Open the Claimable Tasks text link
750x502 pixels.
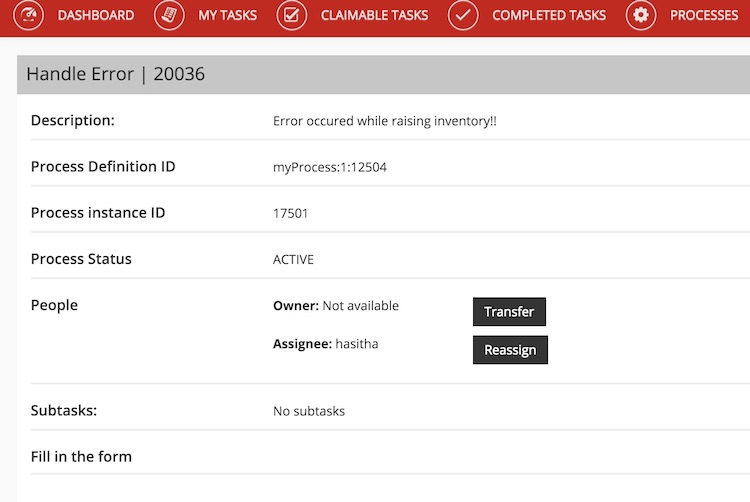pos(374,15)
